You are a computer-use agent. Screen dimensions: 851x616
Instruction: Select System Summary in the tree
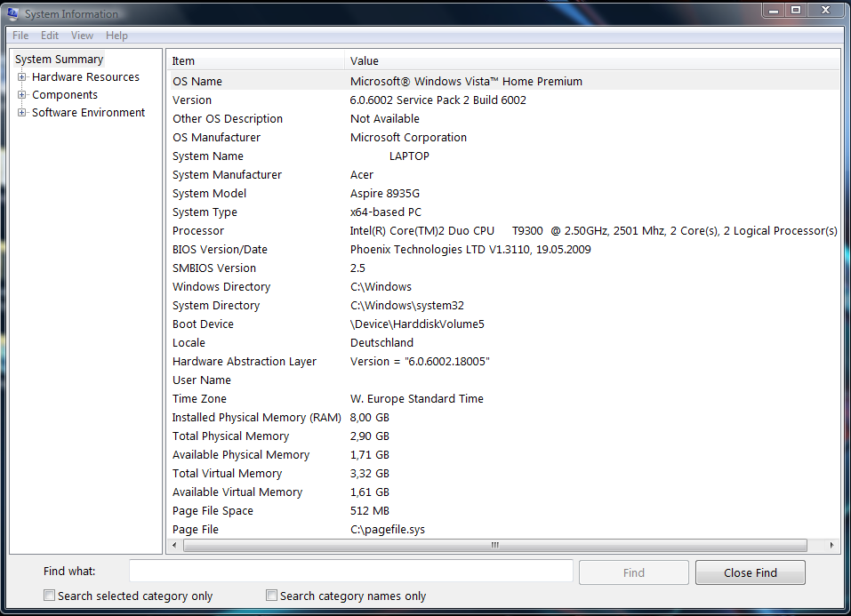(59, 60)
